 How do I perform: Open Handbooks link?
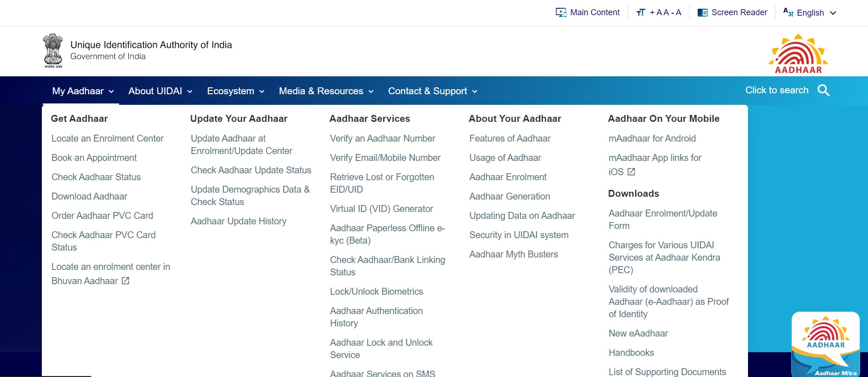click(631, 353)
